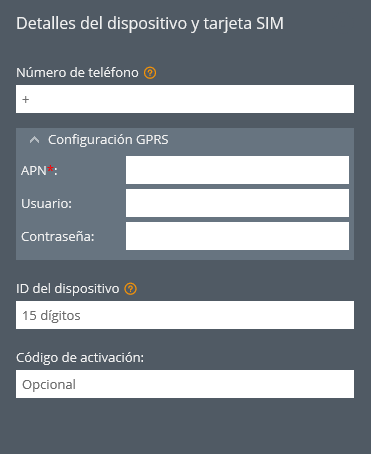Image resolution: width=371 pixels, height=454 pixels.
Task: Click empty area of GPRS panel header
Action: coord(260,140)
